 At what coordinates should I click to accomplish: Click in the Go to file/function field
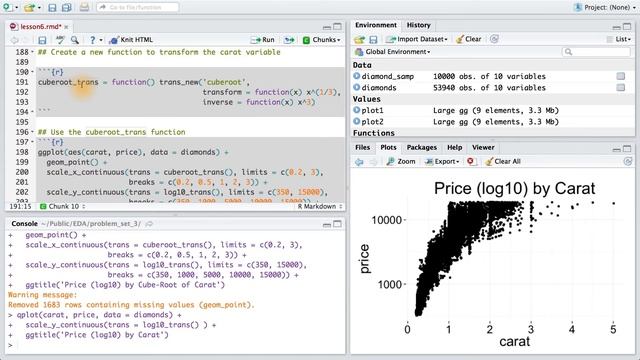[138, 7]
